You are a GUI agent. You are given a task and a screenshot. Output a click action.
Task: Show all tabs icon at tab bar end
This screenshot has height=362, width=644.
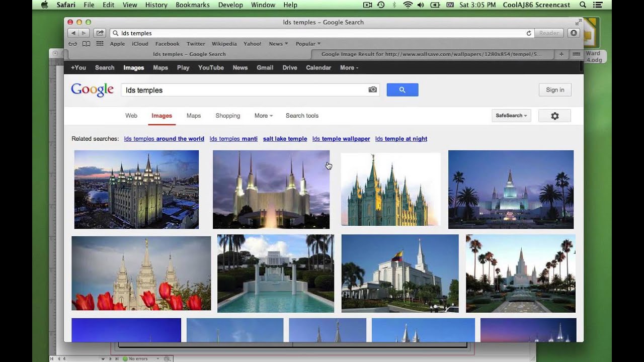(576, 54)
